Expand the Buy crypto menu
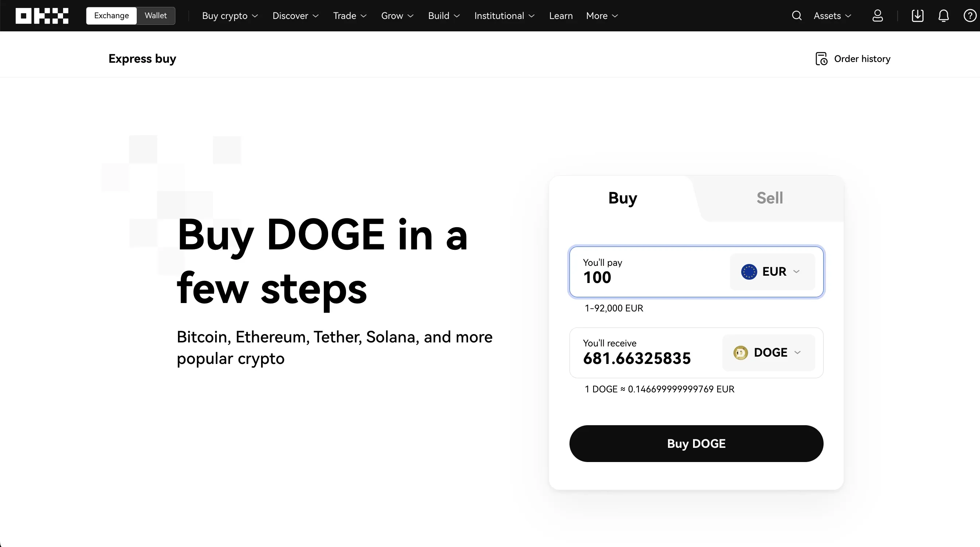The image size is (980, 547). click(x=230, y=16)
